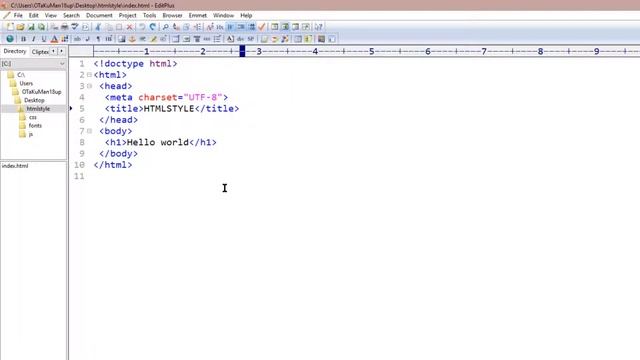Viewport: 640px width, 360px height.
Task: Open the View menu
Action: tap(51, 15)
